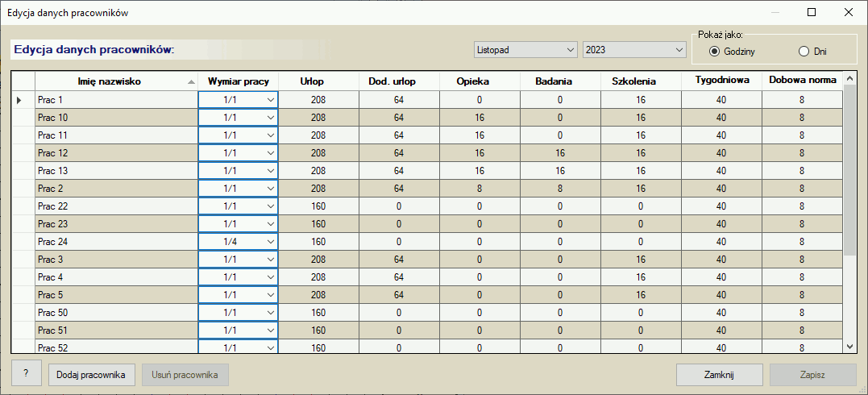This screenshot has width=868, height=395.
Task: Select the Badania cell for Prac 12
Action: click(x=560, y=153)
